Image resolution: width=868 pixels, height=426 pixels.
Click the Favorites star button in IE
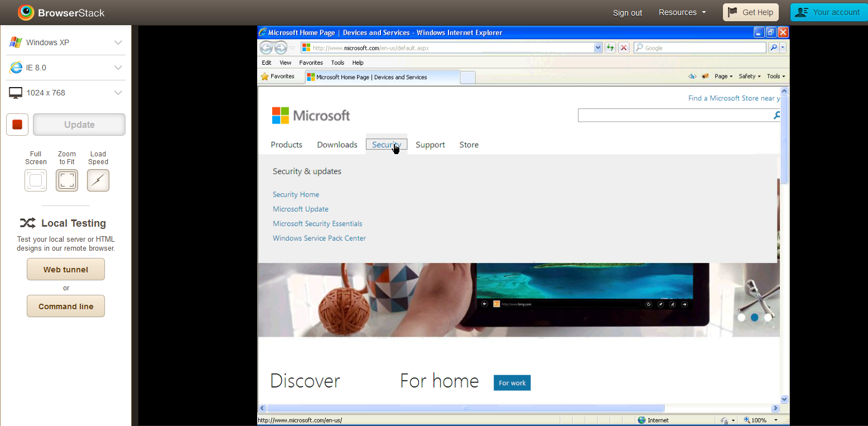coord(278,76)
